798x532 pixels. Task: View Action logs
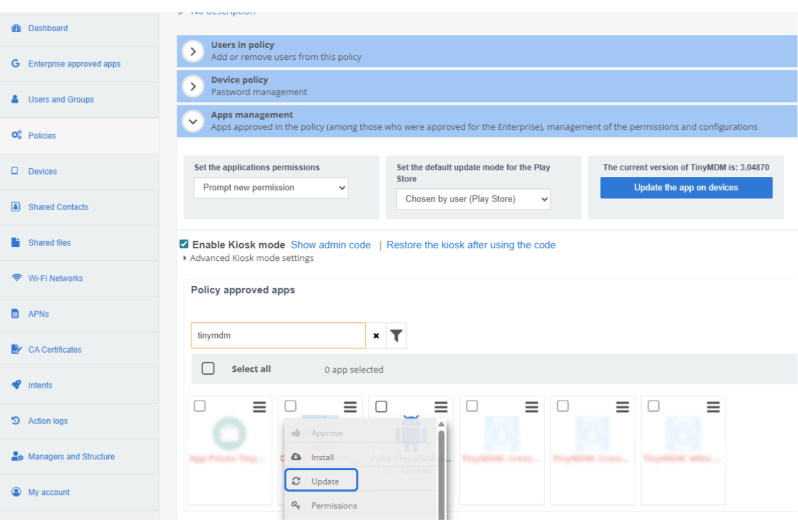(x=48, y=420)
